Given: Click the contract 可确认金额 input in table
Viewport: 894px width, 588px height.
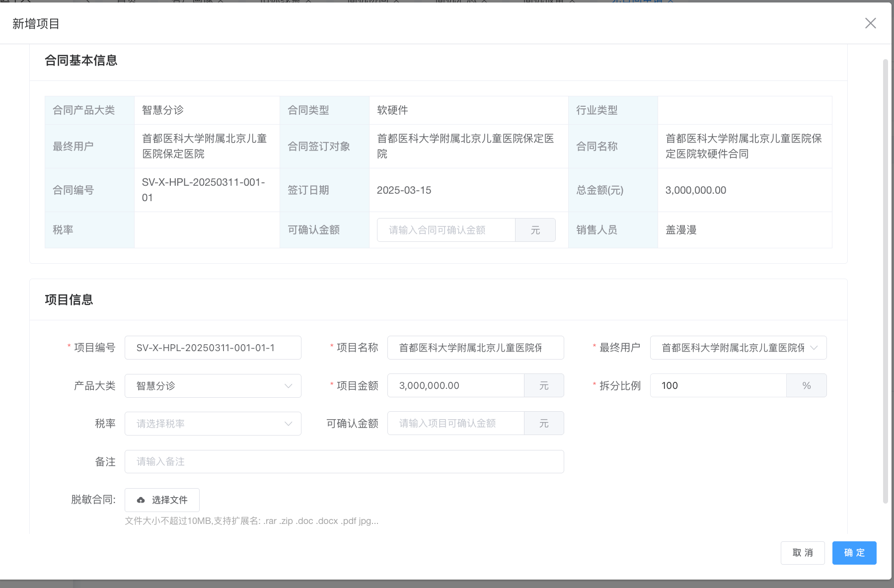Looking at the screenshot, I should (x=446, y=230).
